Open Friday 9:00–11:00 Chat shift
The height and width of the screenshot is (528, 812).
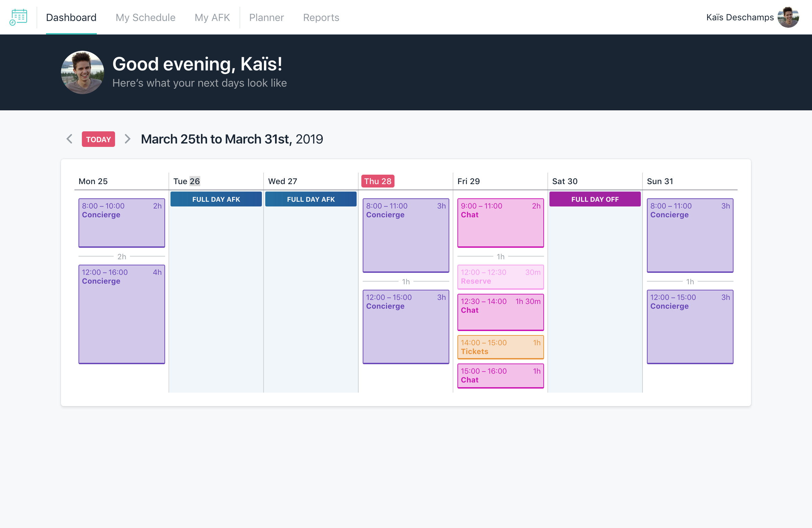click(500, 223)
